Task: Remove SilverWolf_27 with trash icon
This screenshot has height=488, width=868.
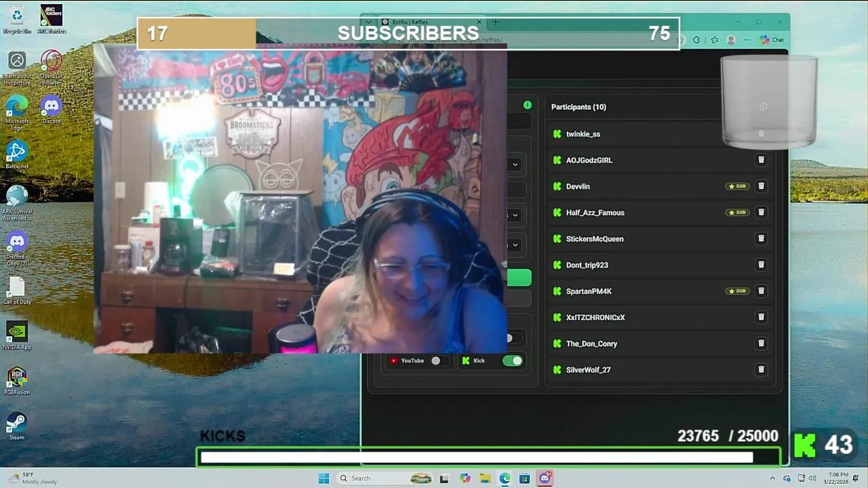Action: pyautogui.click(x=761, y=369)
